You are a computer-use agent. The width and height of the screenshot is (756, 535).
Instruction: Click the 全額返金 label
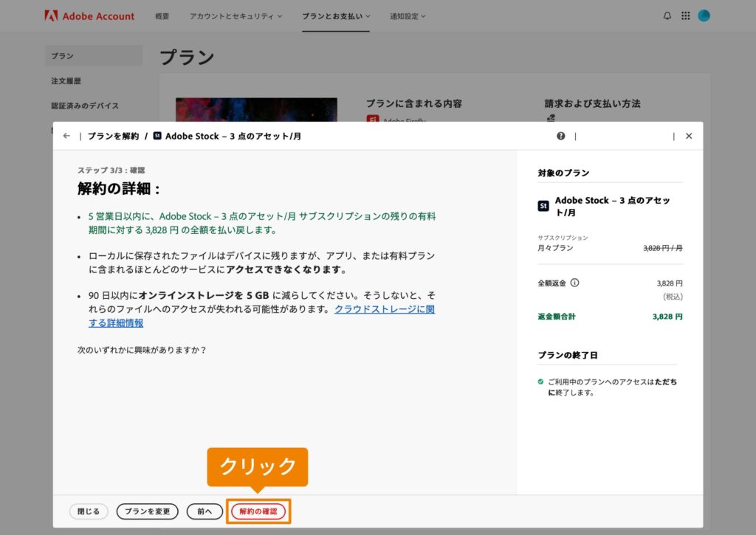(x=552, y=283)
